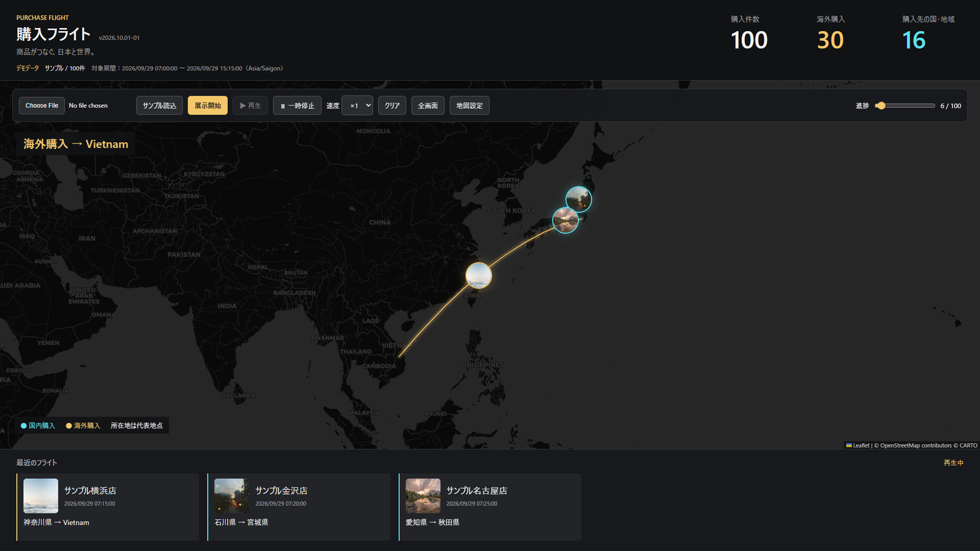This screenshot has width=980, height=551.
Task: Open 地図設定 map settings
Action: tap(469, 105)
